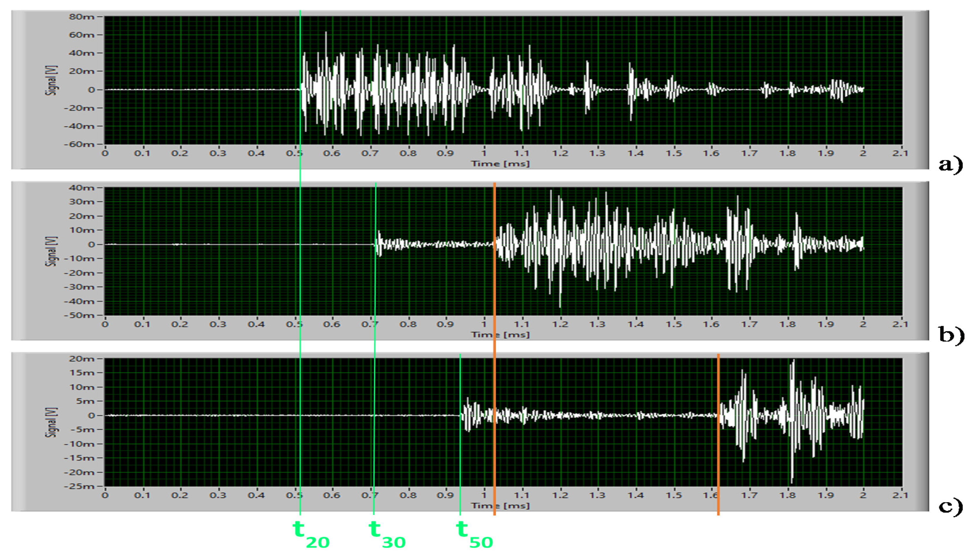Click the 2.1 X-axis end value in graph a
Screen dimensions: 977x560
click(x=900, y=153)
